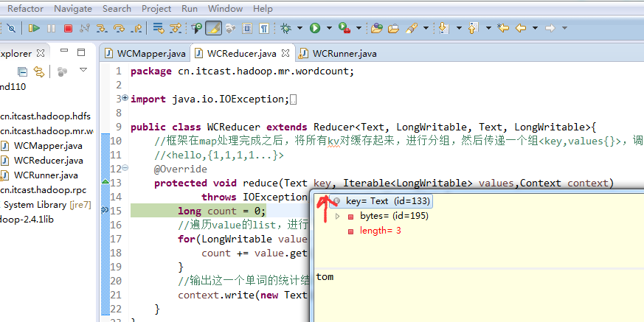Expand the folded imports on line 3
Image resolution: width=644 pixels, height=322 pixels.
point(125,97)
